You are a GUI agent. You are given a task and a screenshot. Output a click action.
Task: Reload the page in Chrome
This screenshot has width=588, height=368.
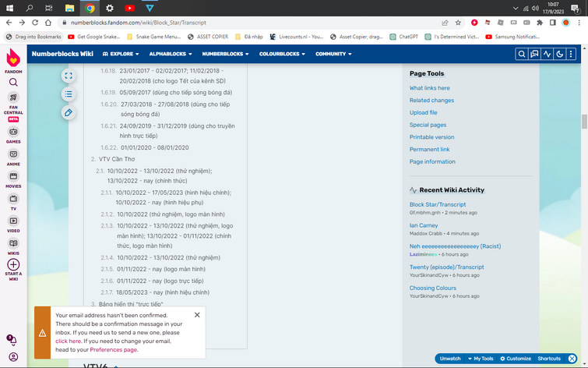(x=35, y=23)
